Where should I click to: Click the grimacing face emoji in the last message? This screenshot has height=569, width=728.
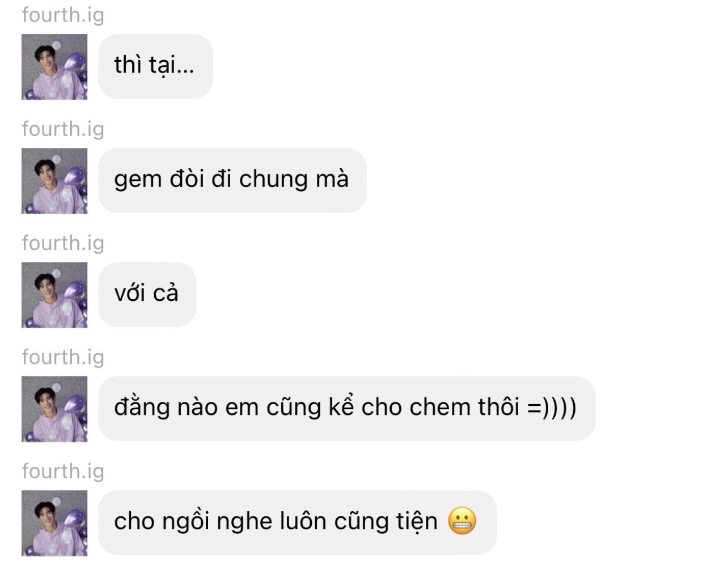coord(462,521)
